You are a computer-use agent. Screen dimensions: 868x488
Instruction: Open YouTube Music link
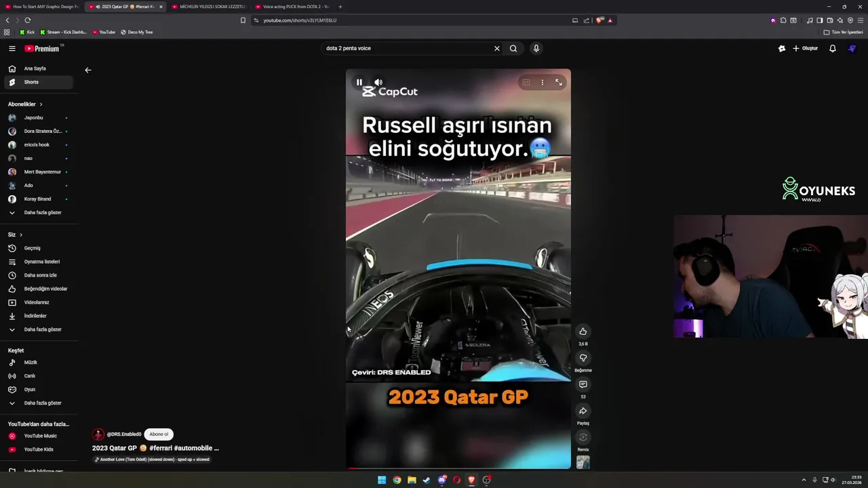pos(38,436)
